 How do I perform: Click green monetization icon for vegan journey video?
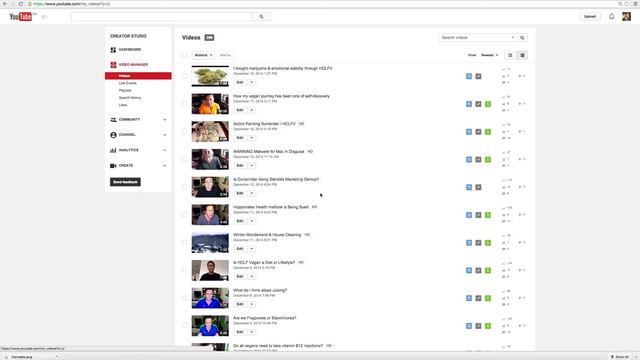(488, 104)
